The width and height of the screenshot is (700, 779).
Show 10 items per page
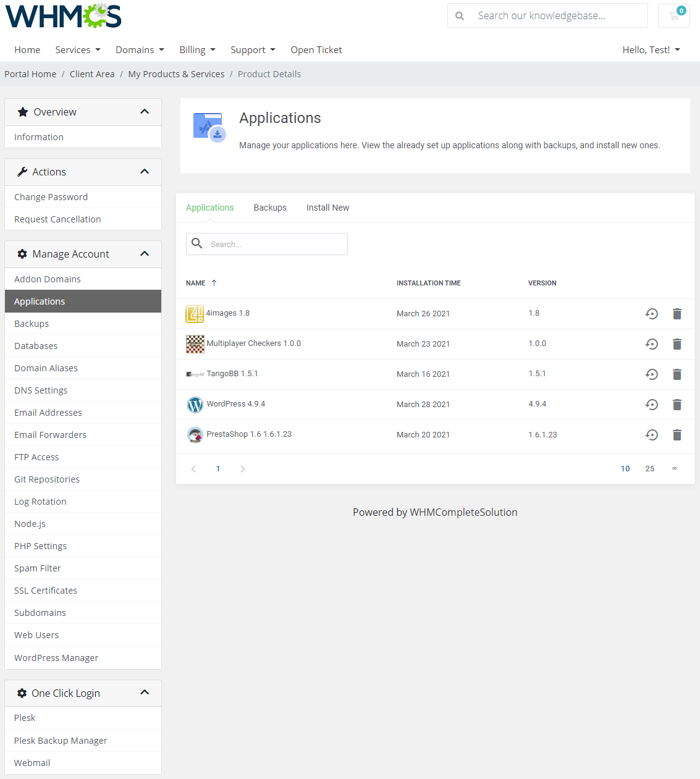[x=625, y=469]
